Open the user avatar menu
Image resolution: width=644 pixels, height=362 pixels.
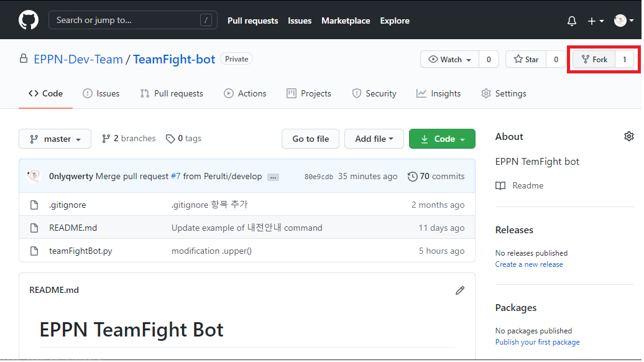pyautogui.click(x=623, y=20)
